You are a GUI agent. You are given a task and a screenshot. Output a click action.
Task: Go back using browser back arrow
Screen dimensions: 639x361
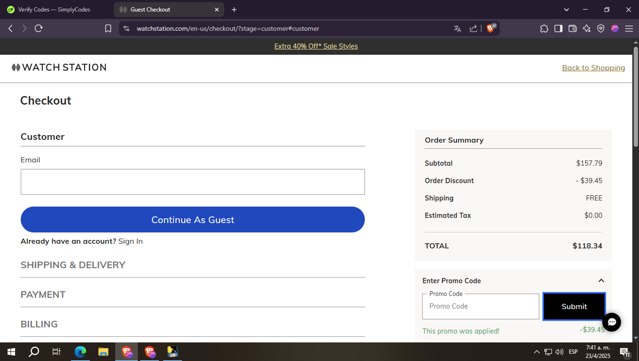11,28
